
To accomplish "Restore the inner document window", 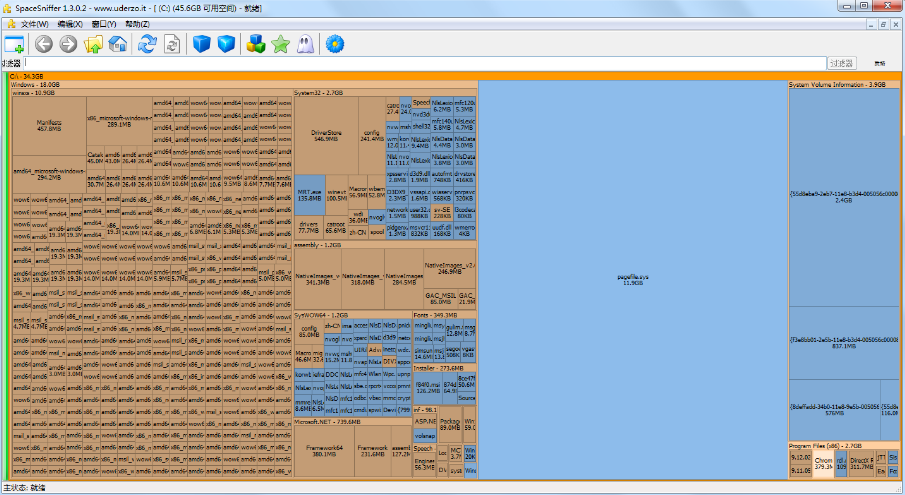I will click(883, 24).
